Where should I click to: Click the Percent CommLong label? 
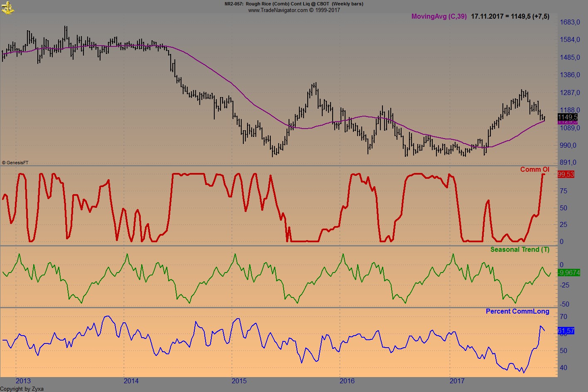coord(517,311)
